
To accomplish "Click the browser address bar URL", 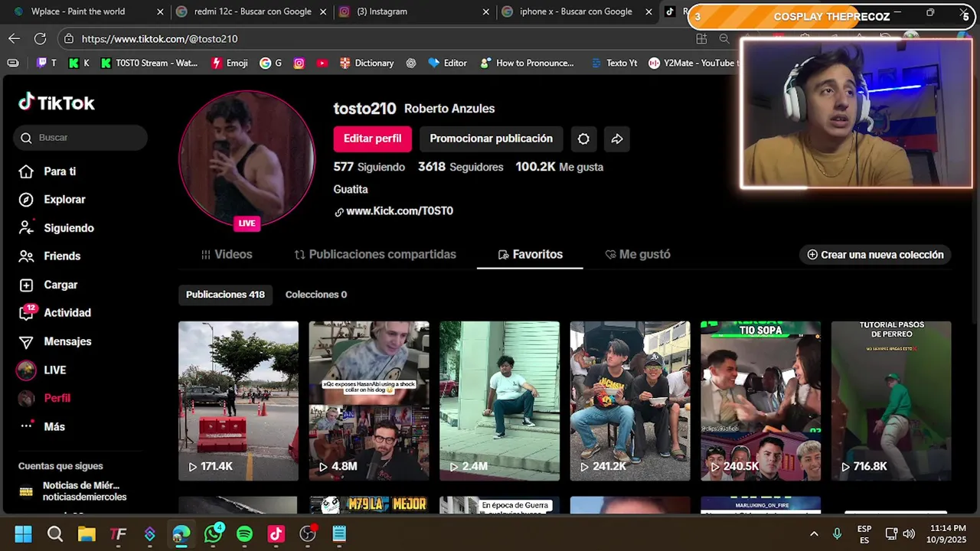I will (159, 39).
